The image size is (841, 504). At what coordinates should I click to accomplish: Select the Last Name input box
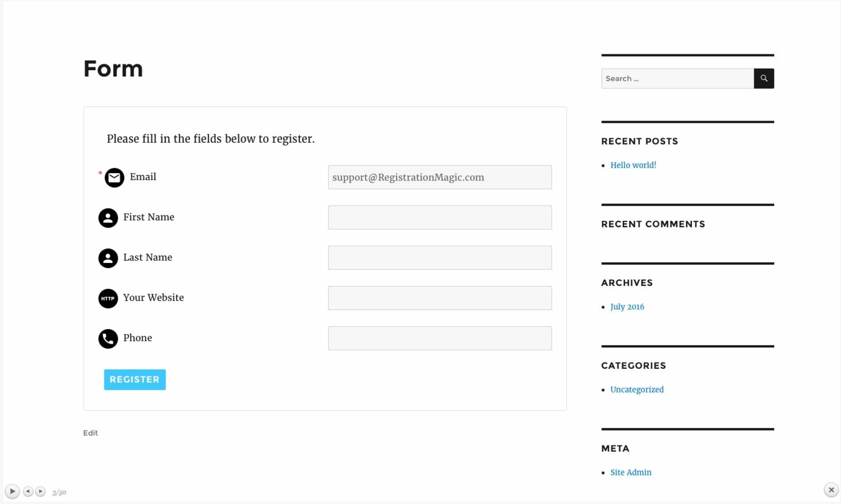tap(440, 258)
